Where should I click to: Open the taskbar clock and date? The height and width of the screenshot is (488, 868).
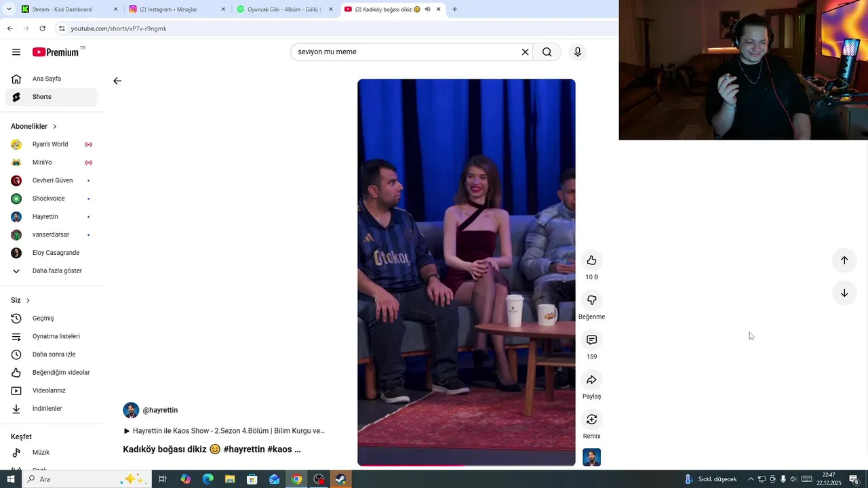coord(828,479)
